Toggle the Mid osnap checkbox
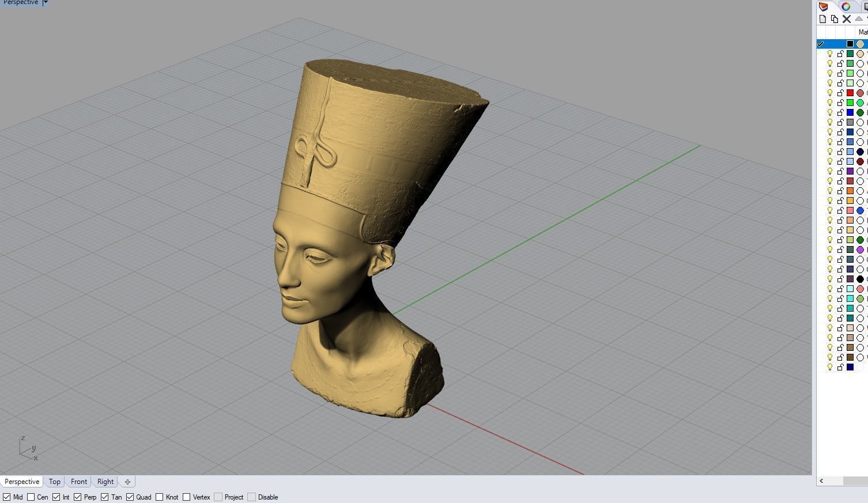Image resolution: width=868 pixels, height=503 pixels. coord(7,497)
